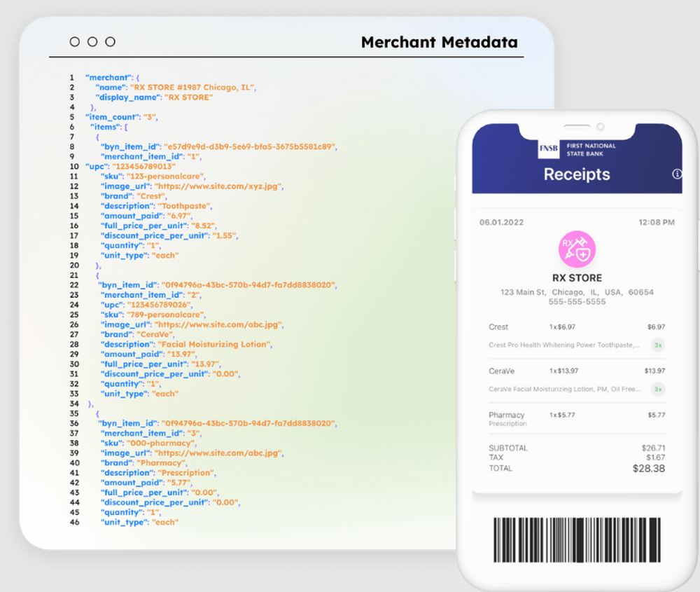Select the description value "Prescription" in the code
This screenshot has width=700, height=592.
click(187, 473)
